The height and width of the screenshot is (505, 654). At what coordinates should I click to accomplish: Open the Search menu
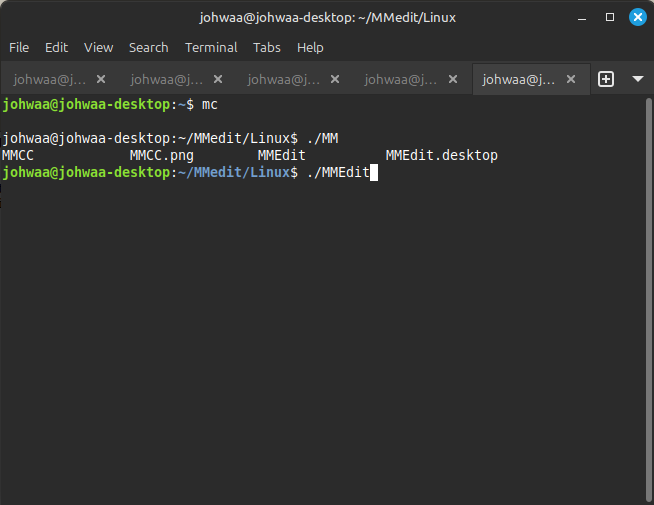[148, 47]
